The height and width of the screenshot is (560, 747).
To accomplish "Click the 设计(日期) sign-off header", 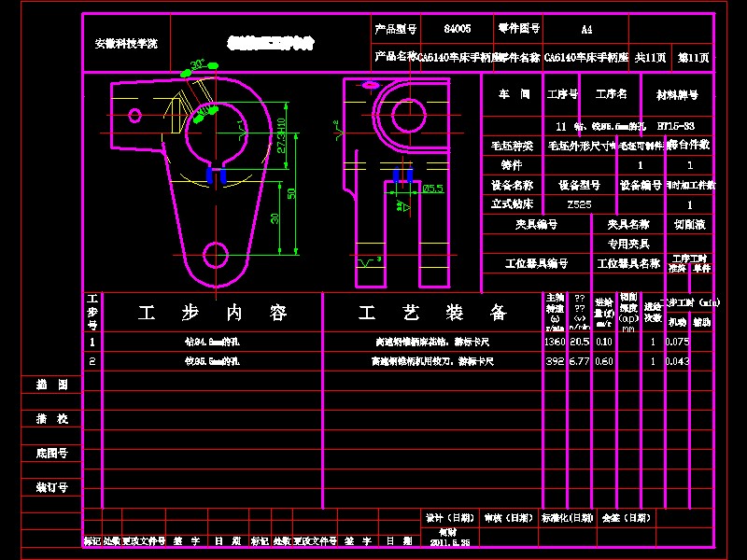I will [450, 518].
